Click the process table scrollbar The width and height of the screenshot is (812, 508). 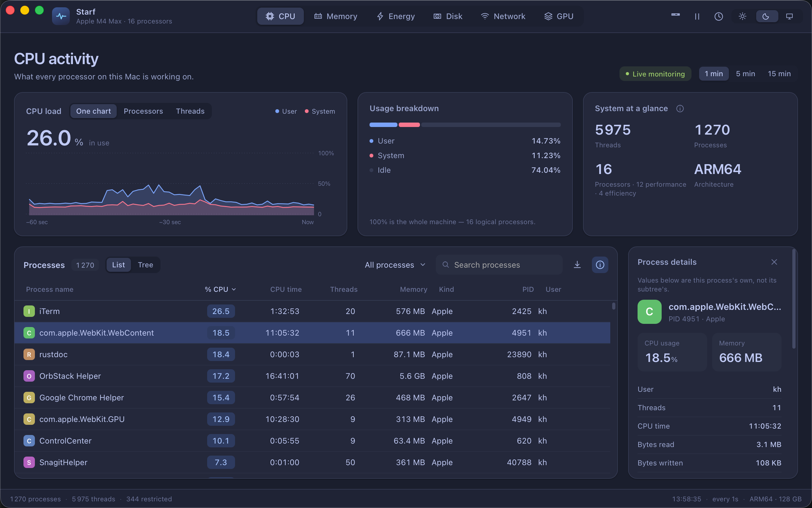click(613, 306)
